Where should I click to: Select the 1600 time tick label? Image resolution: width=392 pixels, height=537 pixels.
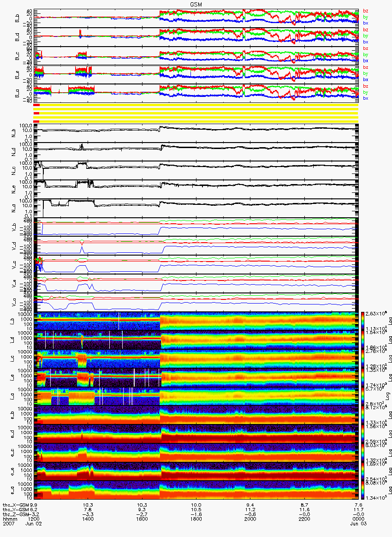pyautogui.click(x=142, y=519)
